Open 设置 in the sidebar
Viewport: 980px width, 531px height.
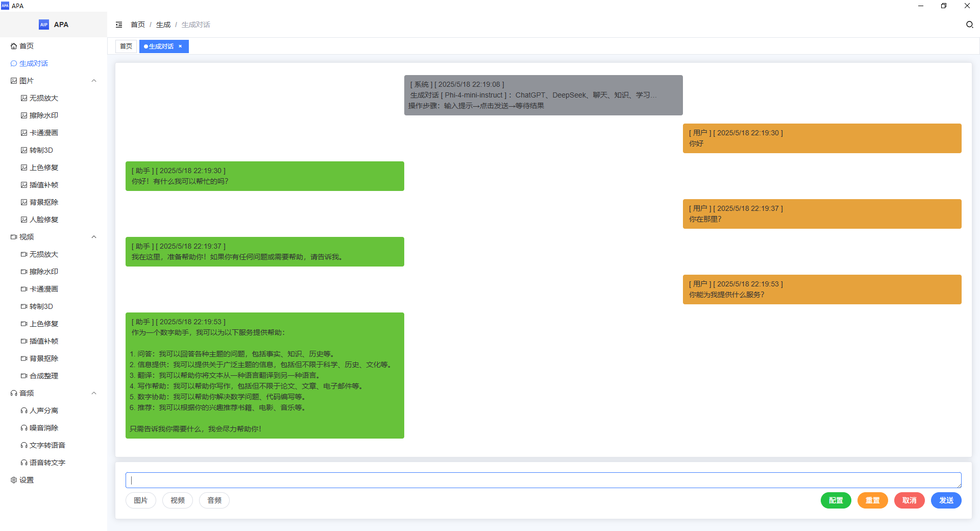tap(54, 480)
